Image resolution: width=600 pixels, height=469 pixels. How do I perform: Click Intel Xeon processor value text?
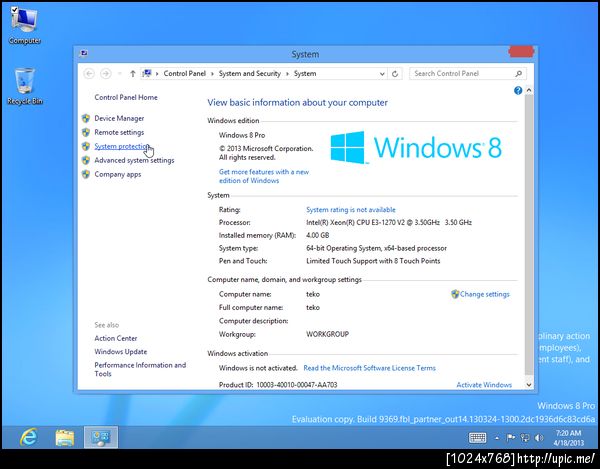[x=389, y=222]
